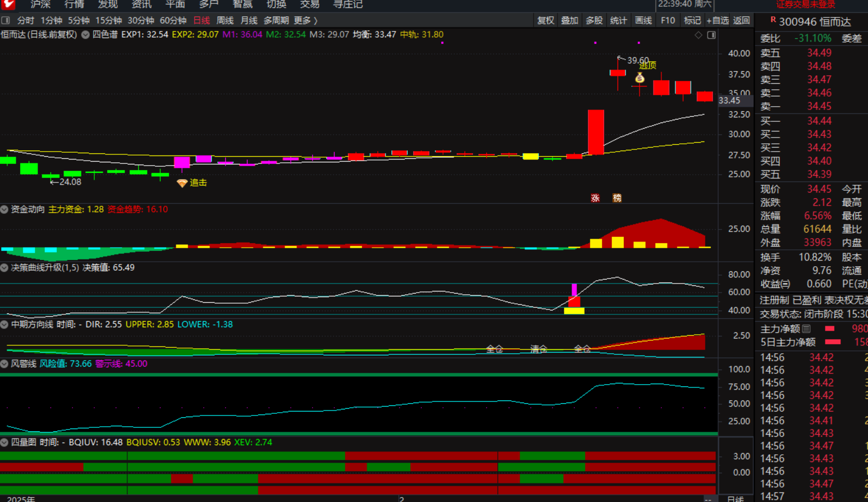Click the 主力净额 detail list icon
The height and width of the screenshot is (502, 868).
(x=806, y=329)
